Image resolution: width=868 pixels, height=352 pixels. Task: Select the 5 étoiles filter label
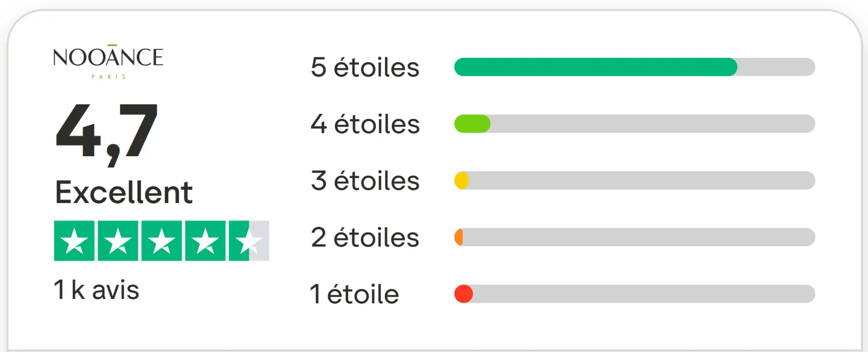click(x=365, y=67)
